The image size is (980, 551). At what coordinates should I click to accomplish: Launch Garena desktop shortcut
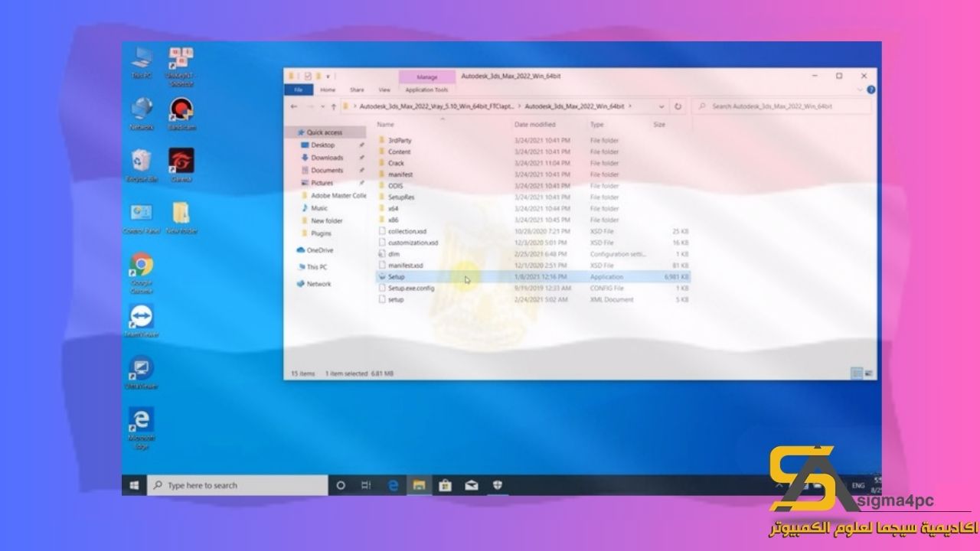click(x=181, y=165)
